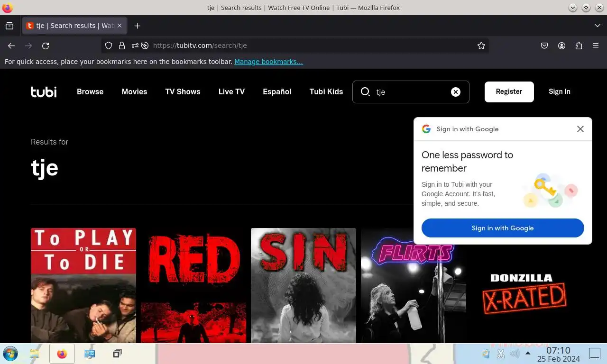
Task: Go to Live TV
Action: point(231,92)
